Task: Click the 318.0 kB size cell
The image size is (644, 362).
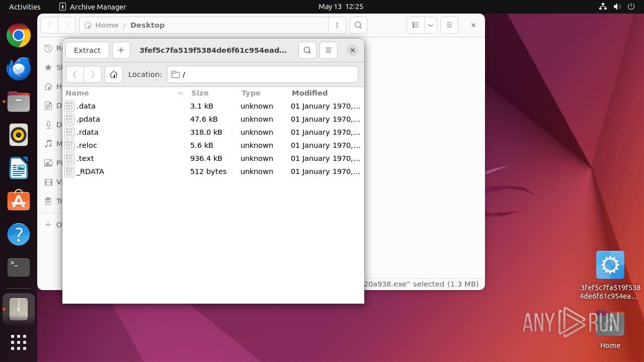Action: [x=206, y=132]
